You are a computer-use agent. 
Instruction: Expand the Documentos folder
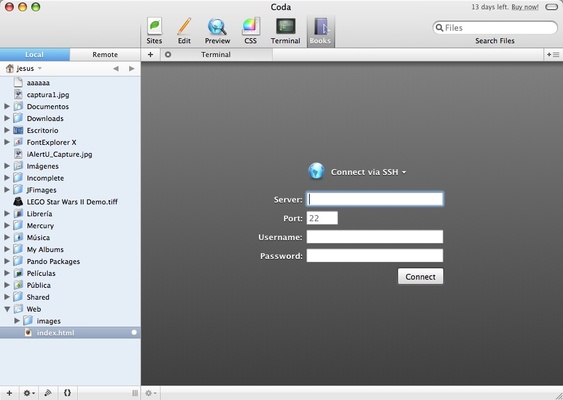click(7, 106)
